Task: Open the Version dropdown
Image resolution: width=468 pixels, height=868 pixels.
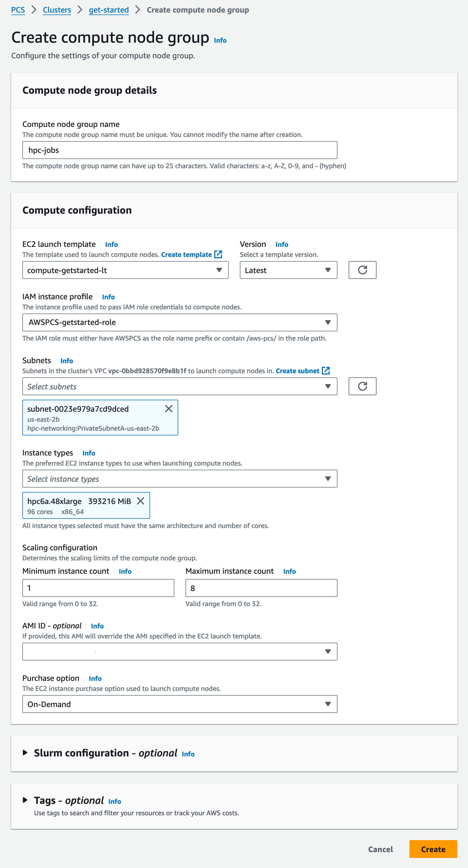Action: click(288, 270)
